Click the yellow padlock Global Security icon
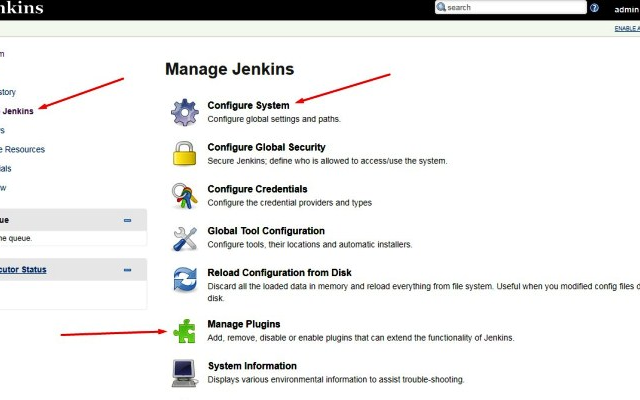Screen dimensions: 640x400 pos(184,153)
